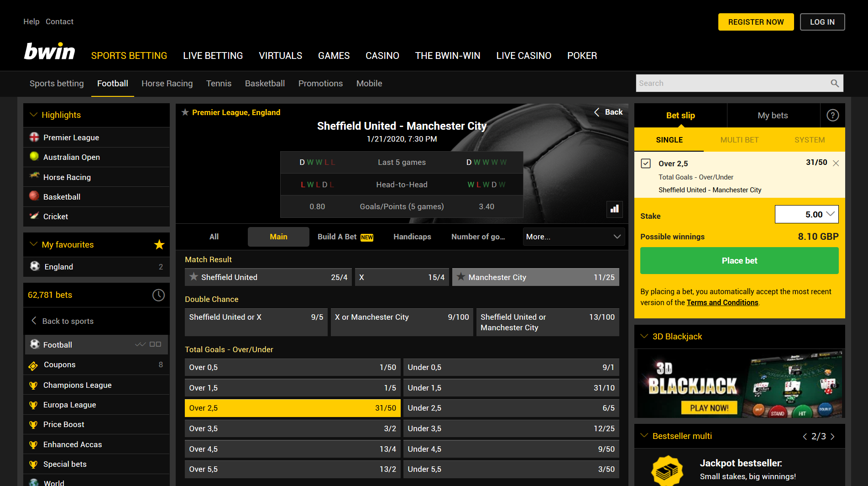This screenshot has width=868, height=486.
Task: Open match statistics bar chart icon
Action: (x=615, y=209)
